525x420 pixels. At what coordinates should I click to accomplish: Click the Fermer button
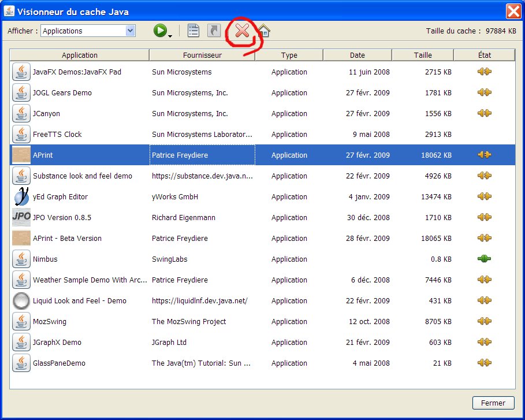click(493, 403)
